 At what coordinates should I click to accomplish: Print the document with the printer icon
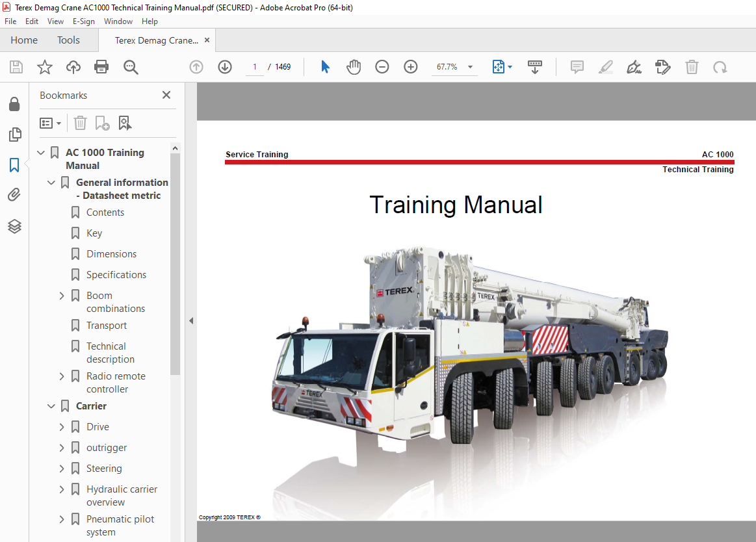[102, 67]
